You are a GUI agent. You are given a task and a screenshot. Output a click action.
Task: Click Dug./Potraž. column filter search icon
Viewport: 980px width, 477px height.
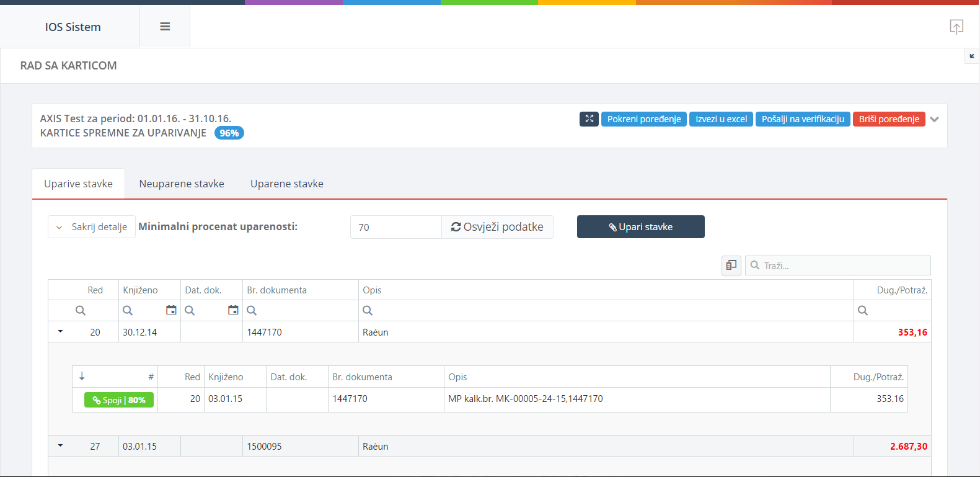coord(863,311)
